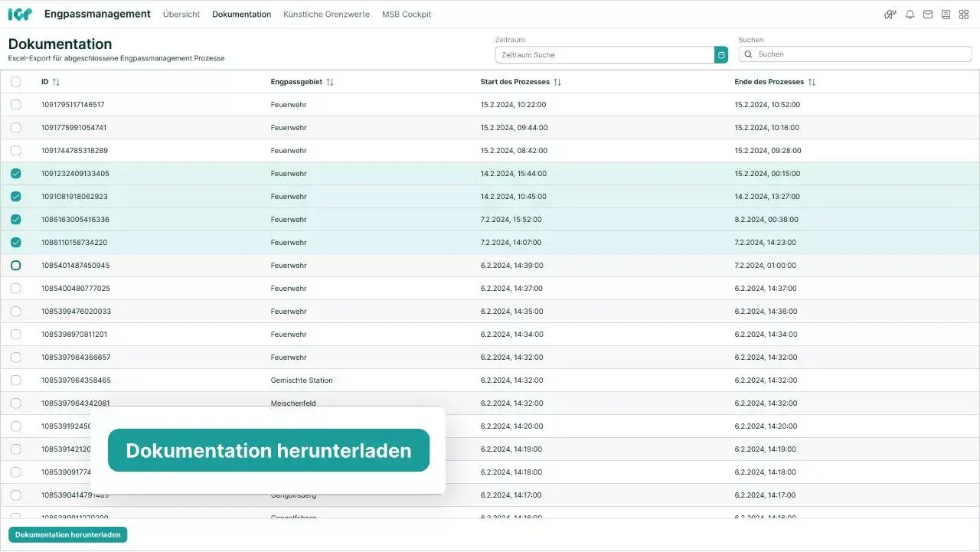The height and width of the screenshot is (552, 980).
Task: Check the row 1091775991054741 checkbox
Action: click(x=16, y=128)
